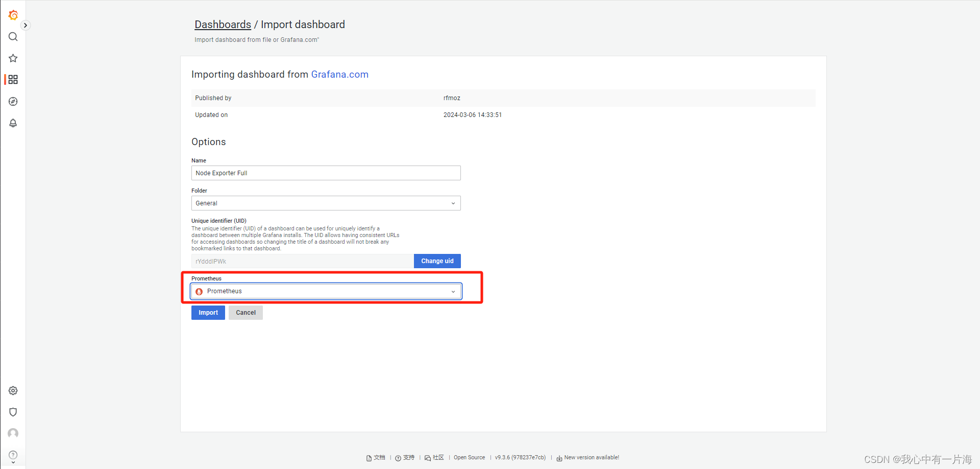The width and height of the screenshot is (980, 469).
Task: Open the Help question mark icon
Action: click(x=13, y=455)
